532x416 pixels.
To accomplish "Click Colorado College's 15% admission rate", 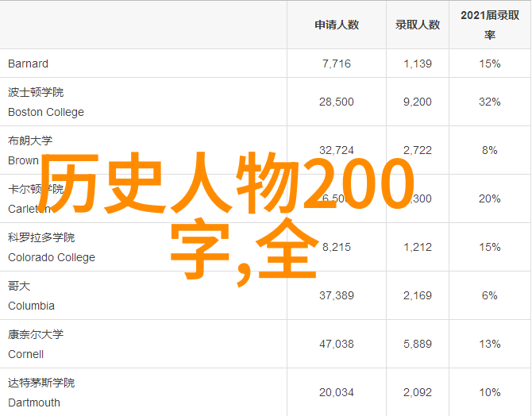I will (490, 247).
